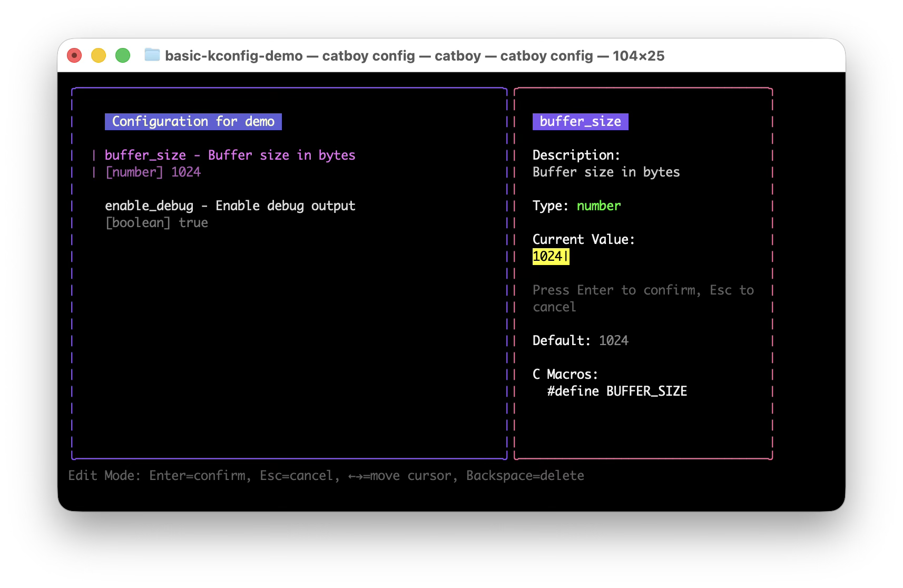The height and width of the screenshot is (588, 903).
Task: Click the Current Value input showing 1024
Action: click(x=550, y=257)
